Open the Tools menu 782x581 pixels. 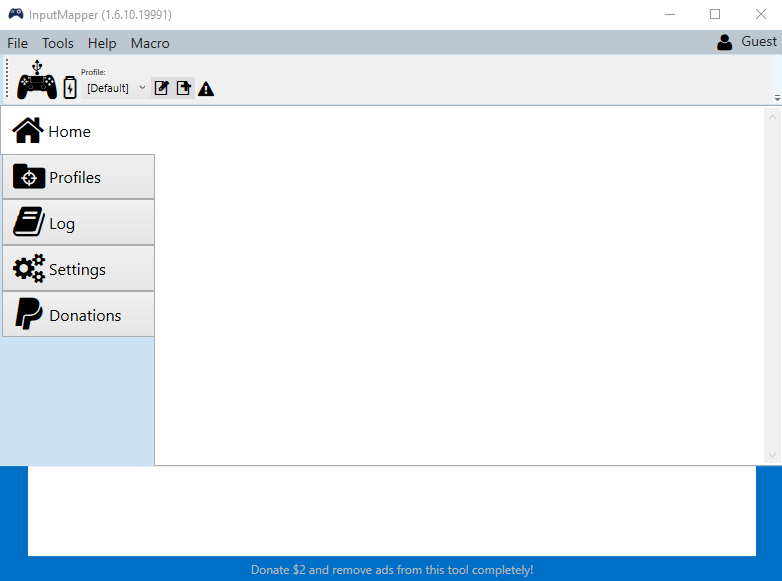[57, 43]
